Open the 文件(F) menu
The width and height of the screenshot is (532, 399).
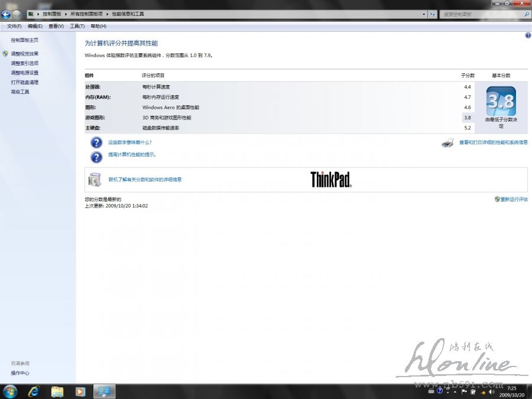14,26
